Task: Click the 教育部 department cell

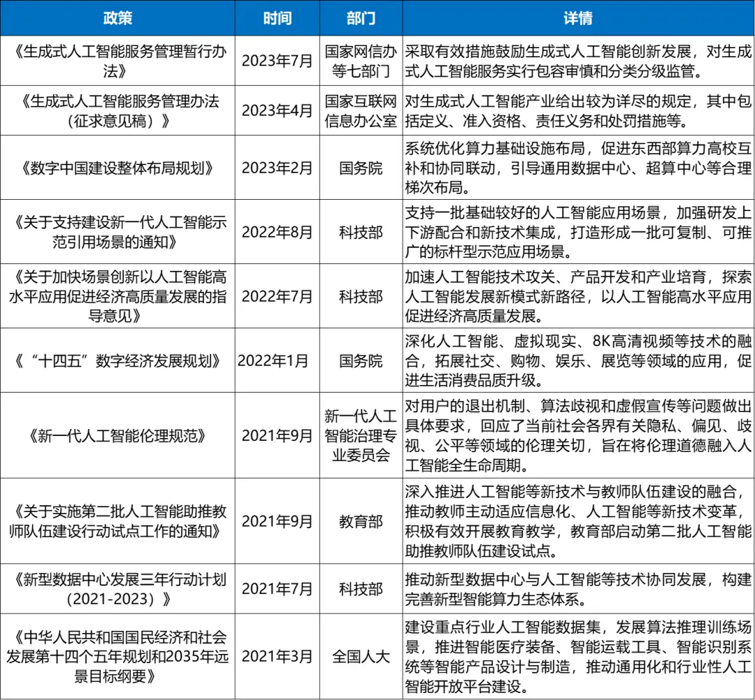Action: point(361,521)
